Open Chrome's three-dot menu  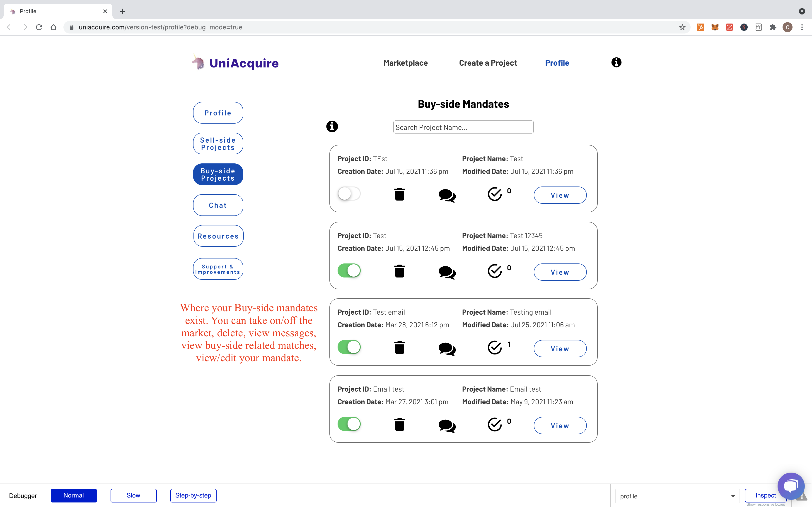click(x=802, y=27)
